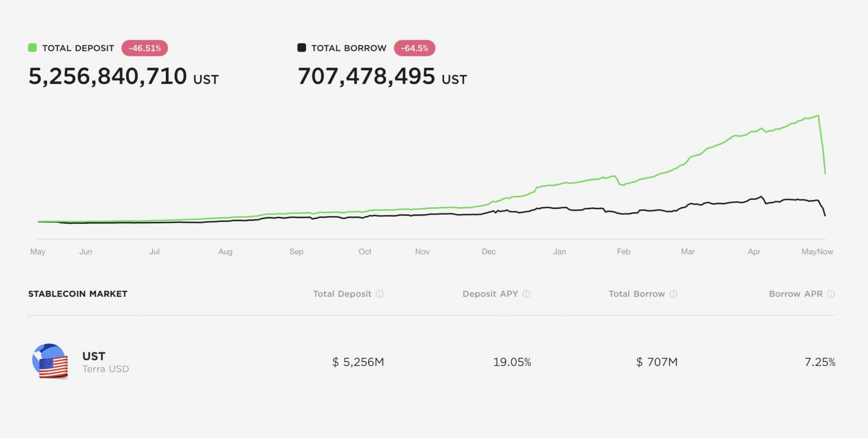Click the UST Terra USD coin icon
868x438 pixels.
point(50,361)
